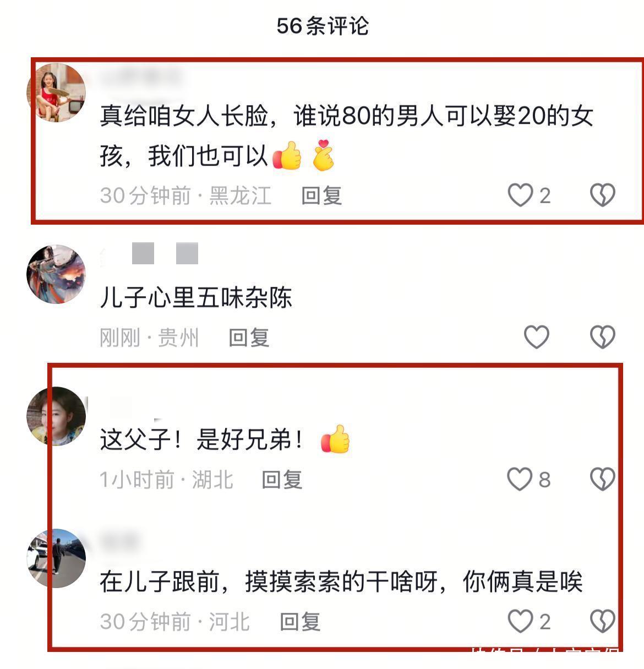Screen dimensions: 644x669
Task: Dislike the Hubei comment with broken heart
Action: click(x=603, y=479)
